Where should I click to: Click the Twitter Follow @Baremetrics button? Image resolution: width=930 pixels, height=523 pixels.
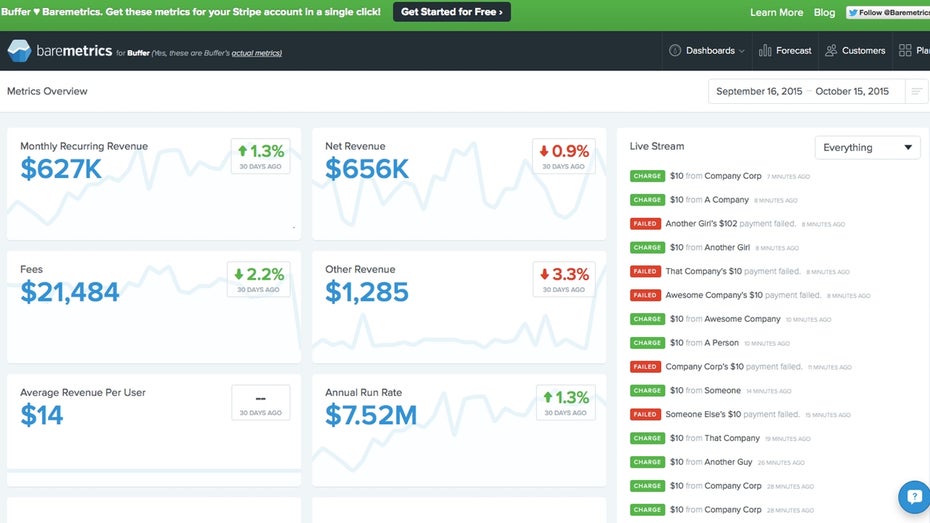[x=888, y=12]
